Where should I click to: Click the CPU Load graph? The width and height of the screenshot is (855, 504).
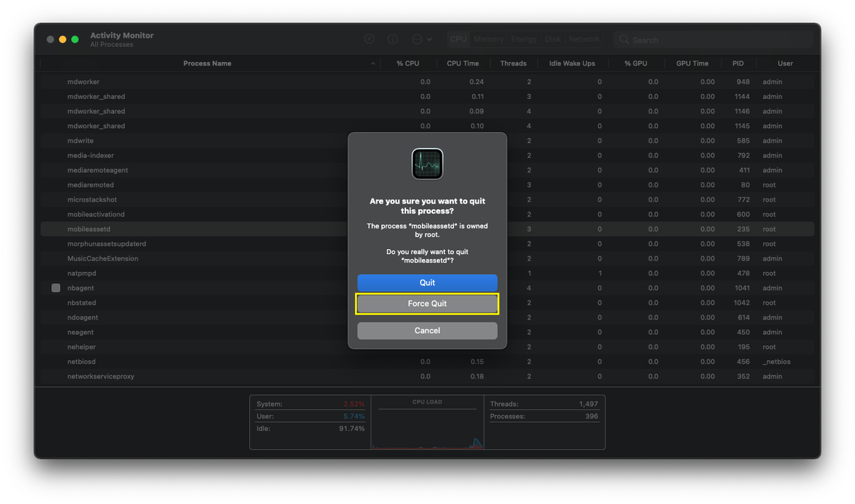pyautogui.click(x=426, y=427)
